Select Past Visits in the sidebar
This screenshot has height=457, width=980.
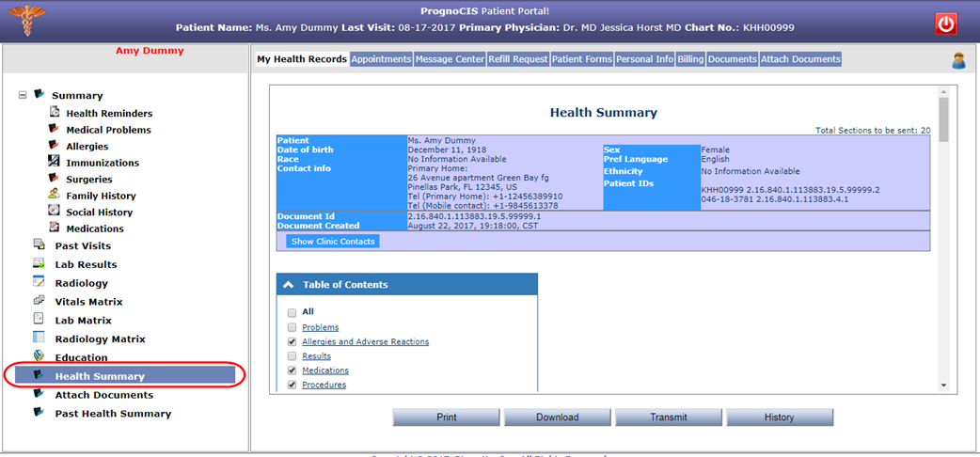[x=83, y=245]
